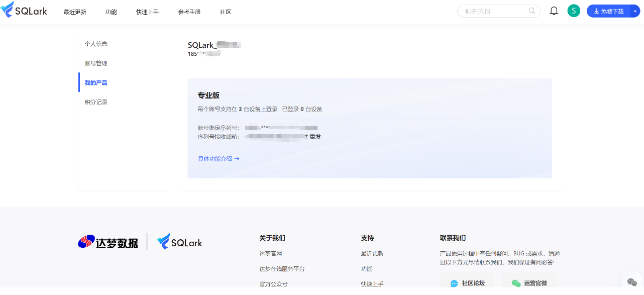
Task: Click the floating WeChat chat icon
Action: point(632,282)
